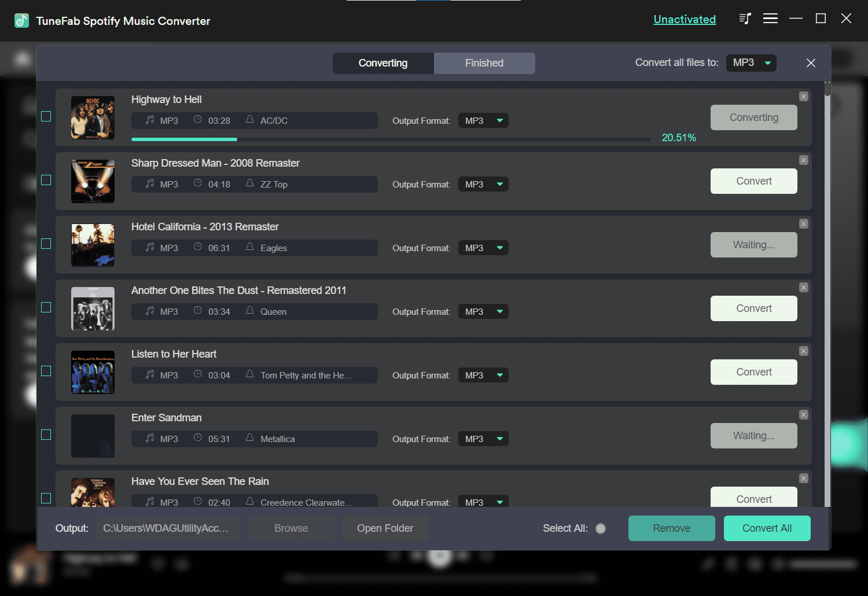The width and height of the screenshot is (868, 596).
Task: Click the clock icon for Enter Sandman
Action: (x=198, y=438)
